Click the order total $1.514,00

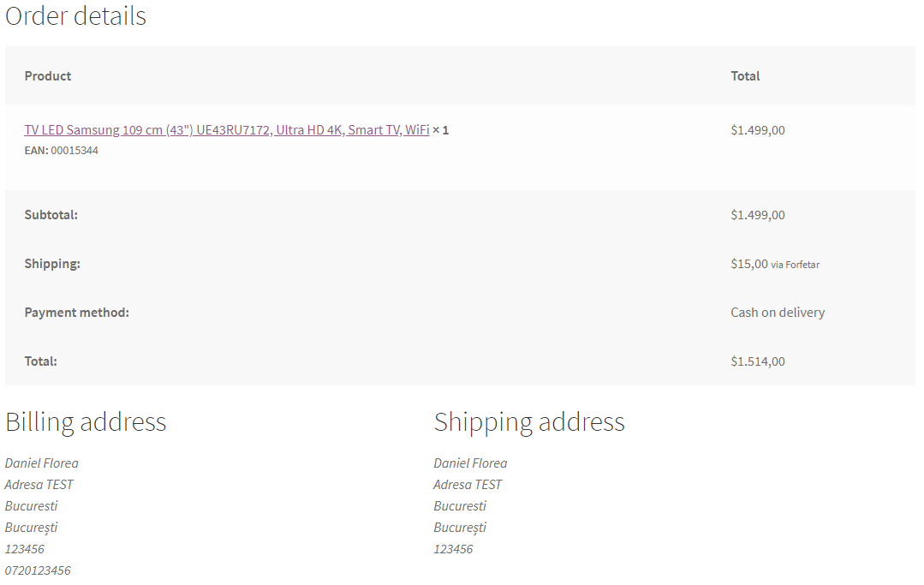click(x=757, y=361)
